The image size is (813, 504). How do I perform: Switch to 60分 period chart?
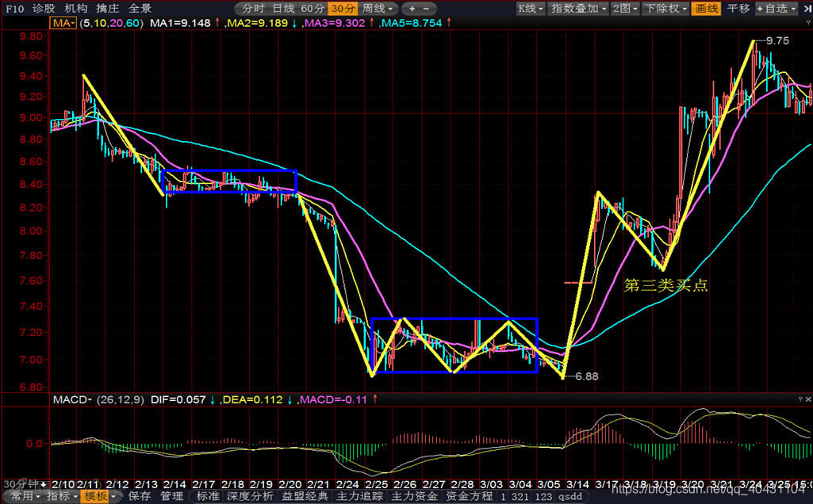click(313, 9)
